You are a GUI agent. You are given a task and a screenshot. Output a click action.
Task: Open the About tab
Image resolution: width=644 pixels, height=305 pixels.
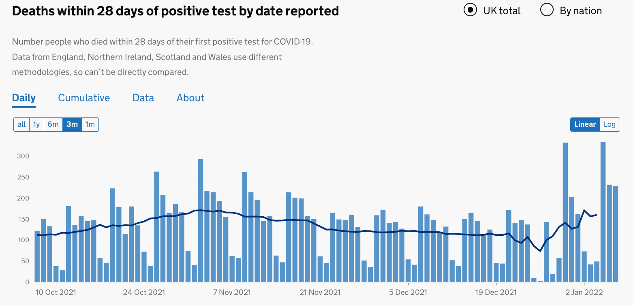(190, 98)
